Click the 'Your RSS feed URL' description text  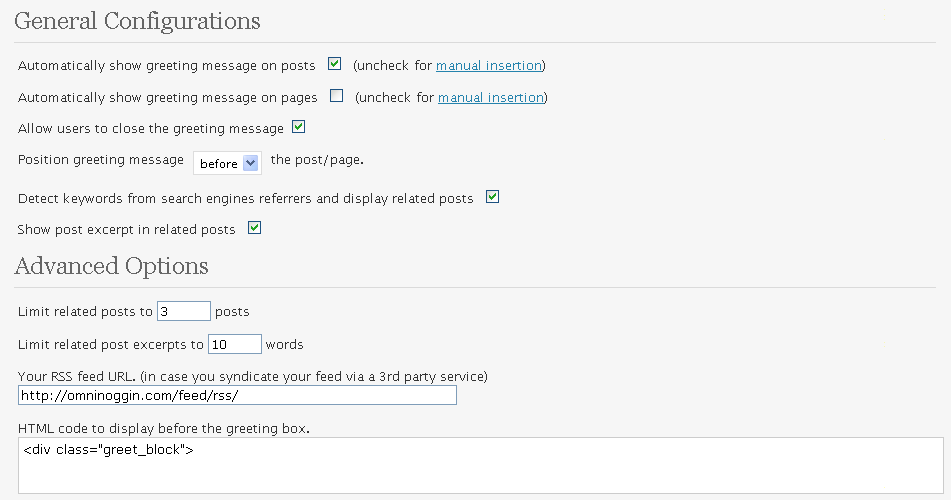point(253,377)
